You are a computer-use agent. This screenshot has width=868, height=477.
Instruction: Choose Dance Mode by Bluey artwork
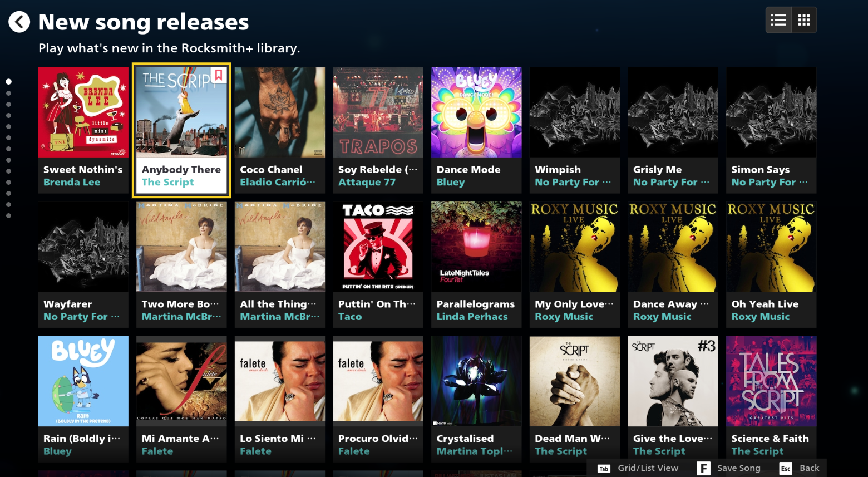click(x=476, y=112)
